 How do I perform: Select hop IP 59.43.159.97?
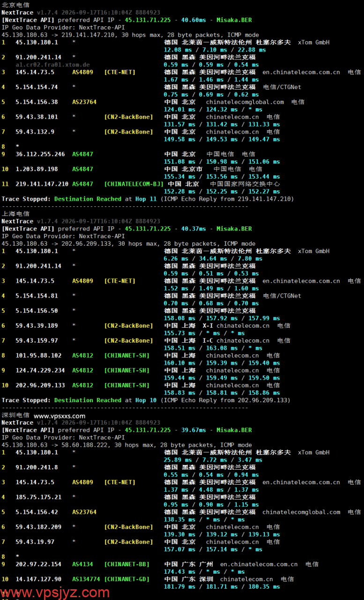coord(37,341)
